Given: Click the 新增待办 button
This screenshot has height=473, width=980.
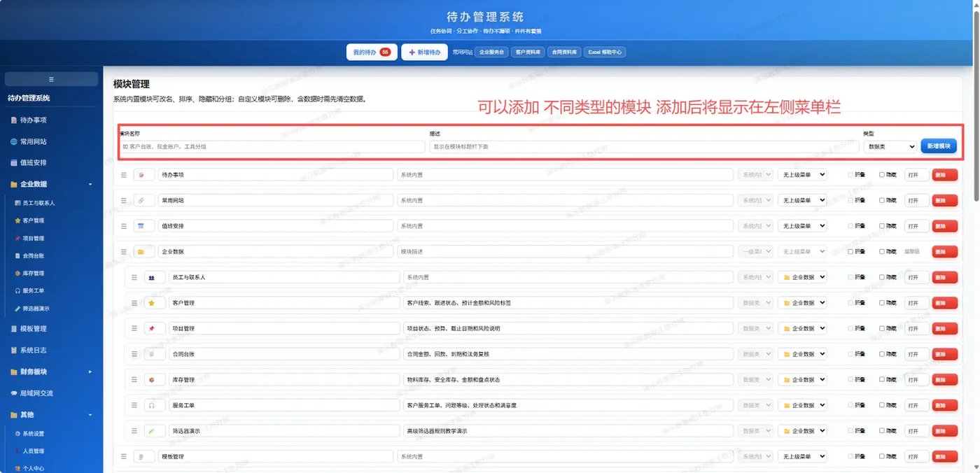Looking at the screenshot, I should (x=424, y=52).
